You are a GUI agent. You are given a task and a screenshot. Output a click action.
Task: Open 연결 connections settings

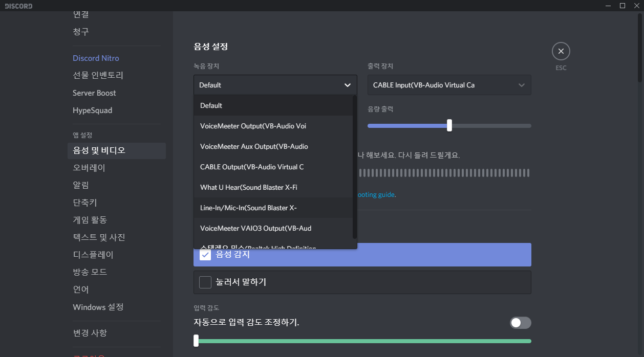tap(81, 15)
